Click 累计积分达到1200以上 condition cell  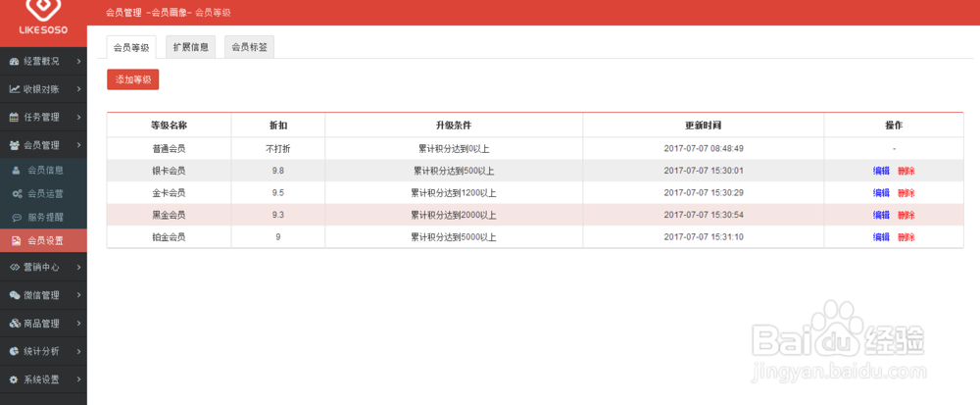454,192
